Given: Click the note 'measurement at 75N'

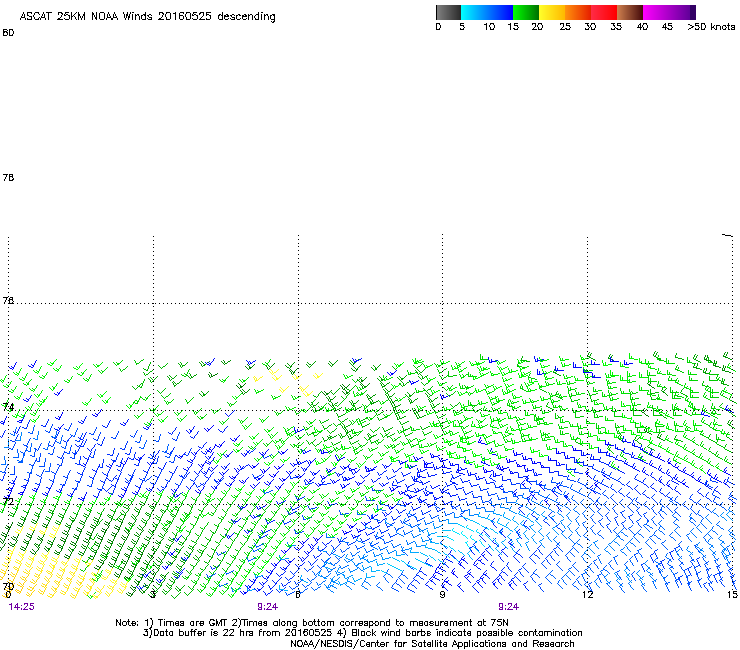Looking at the screenshot, I should point(459,623).
